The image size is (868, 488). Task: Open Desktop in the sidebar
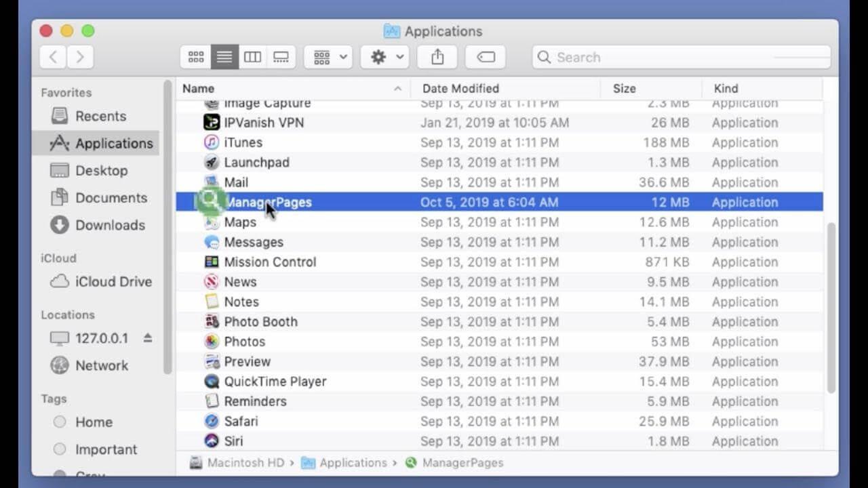click(x=95, y=171)
